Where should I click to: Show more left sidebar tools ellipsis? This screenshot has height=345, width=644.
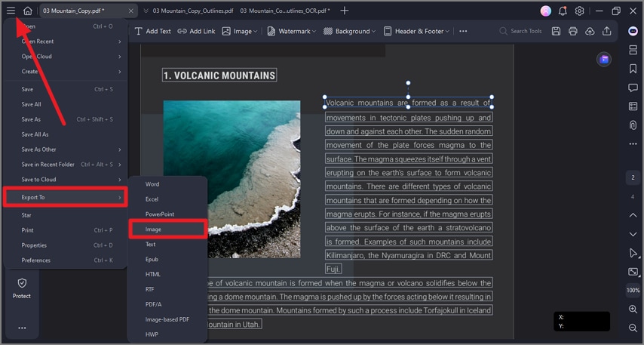click(x=22, y=328)
